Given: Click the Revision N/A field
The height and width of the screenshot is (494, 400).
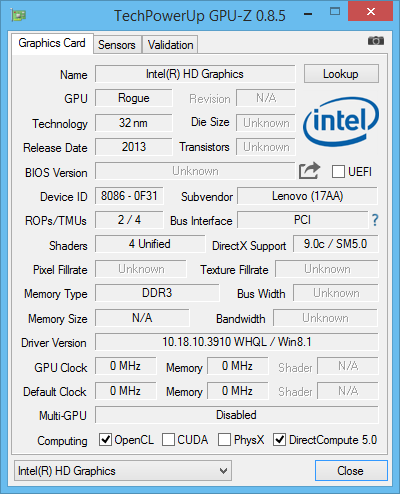Looking at the screenshot, I should click(266, 98).
